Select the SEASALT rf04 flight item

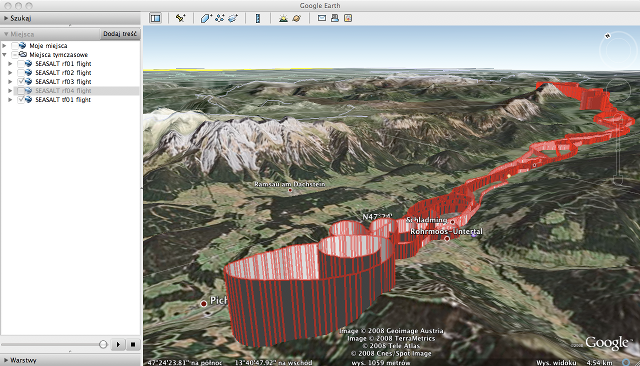tap(63, 91)
